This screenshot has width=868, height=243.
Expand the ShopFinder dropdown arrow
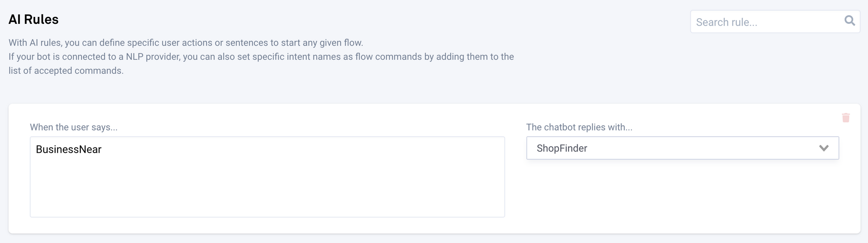823,148
